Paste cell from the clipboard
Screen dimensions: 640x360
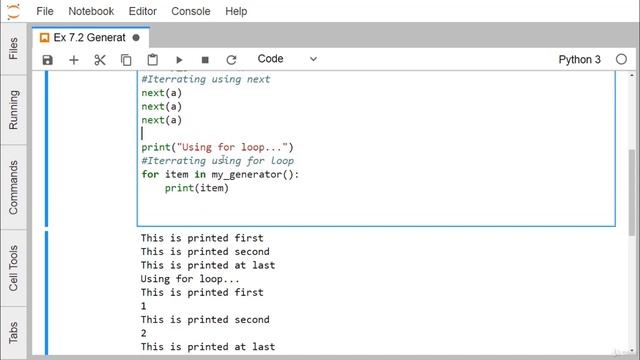[x=153, y=60]
